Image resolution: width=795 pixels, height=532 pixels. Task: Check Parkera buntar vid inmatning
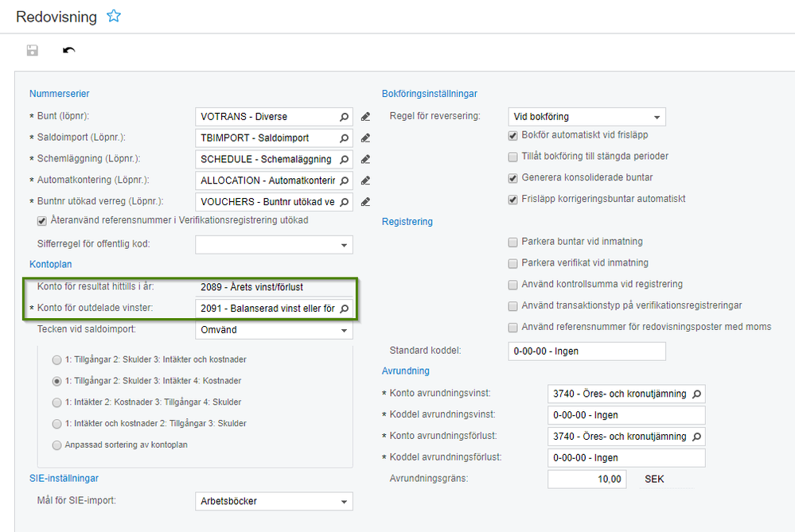pyautogui.click(x=513, y=241)
